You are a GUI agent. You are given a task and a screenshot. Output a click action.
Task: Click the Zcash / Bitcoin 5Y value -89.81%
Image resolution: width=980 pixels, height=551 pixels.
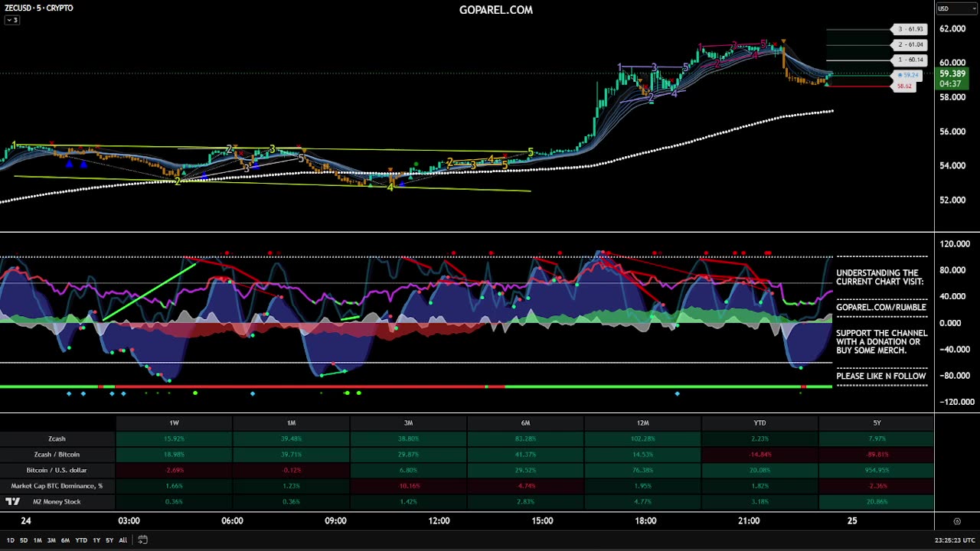[877, 455]
